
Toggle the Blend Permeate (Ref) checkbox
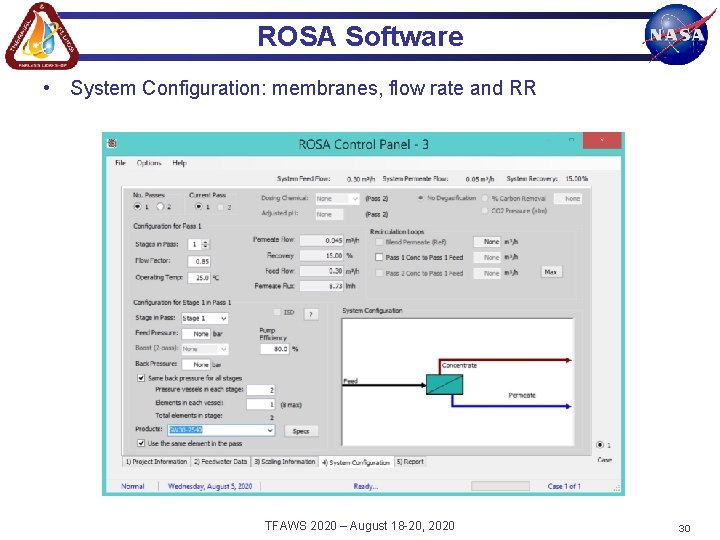pos(379,242)
